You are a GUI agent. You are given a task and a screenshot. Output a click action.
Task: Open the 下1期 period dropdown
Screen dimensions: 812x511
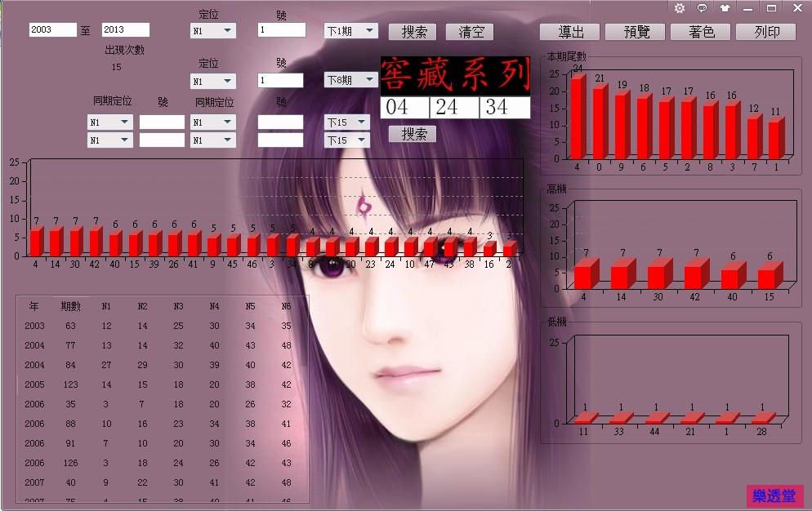tap(350, 31)
